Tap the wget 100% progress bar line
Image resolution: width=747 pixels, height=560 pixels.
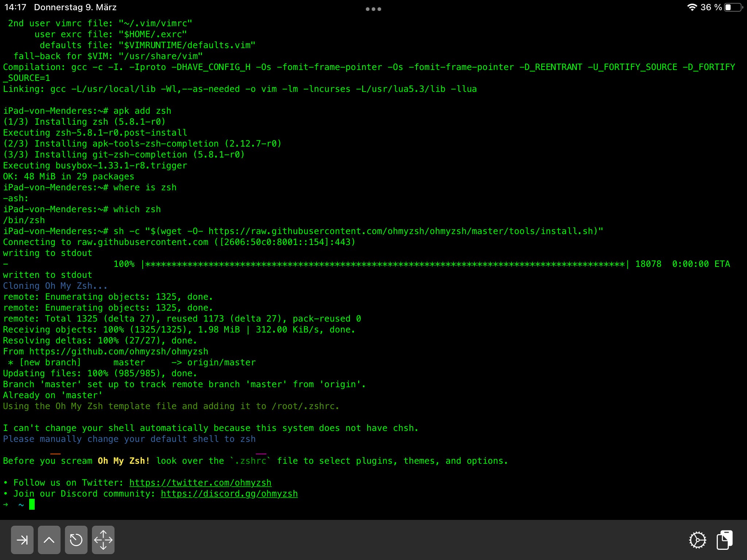tap(367, 264)
